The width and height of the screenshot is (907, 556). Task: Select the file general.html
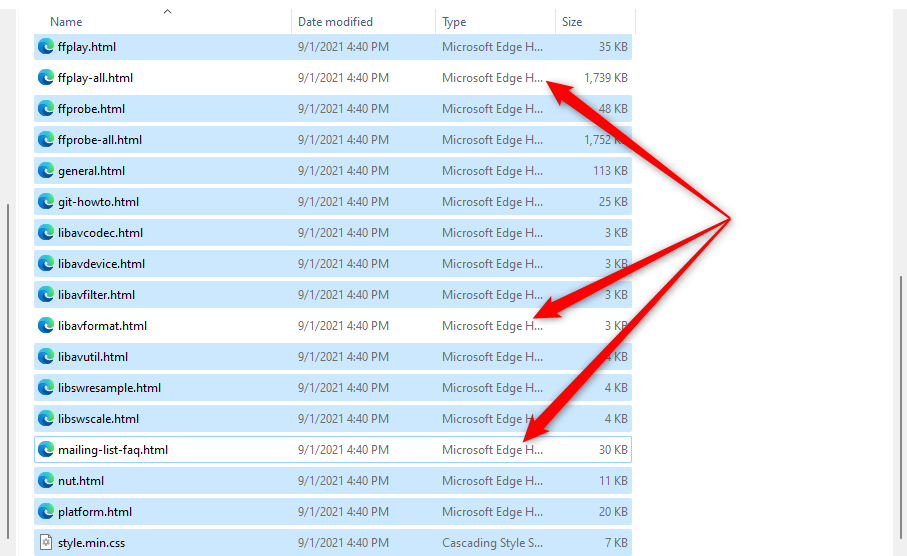point(333,171)
